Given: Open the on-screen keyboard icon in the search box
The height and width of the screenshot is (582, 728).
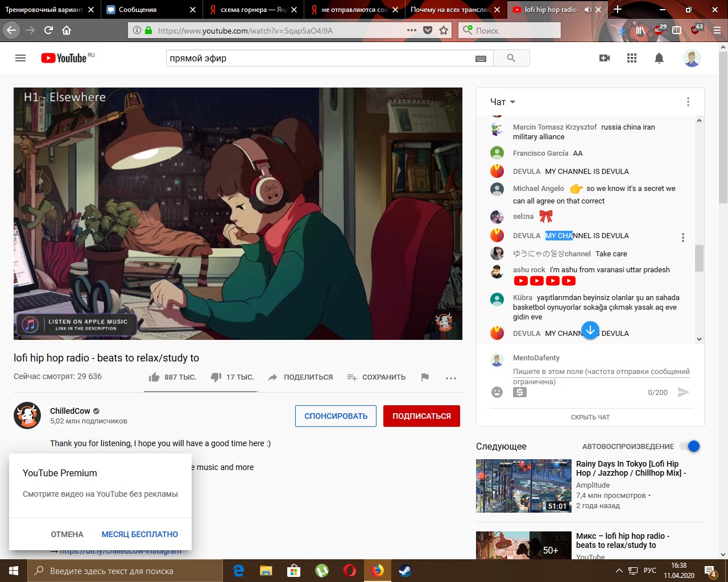Looking at the screenshot, I should [x=481, y=59].
